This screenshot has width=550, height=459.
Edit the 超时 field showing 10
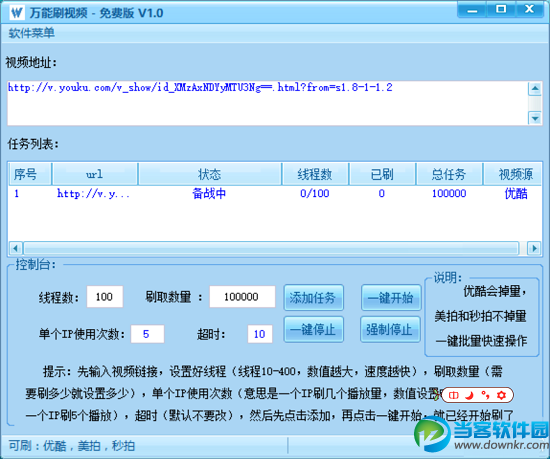coord(260,334)
